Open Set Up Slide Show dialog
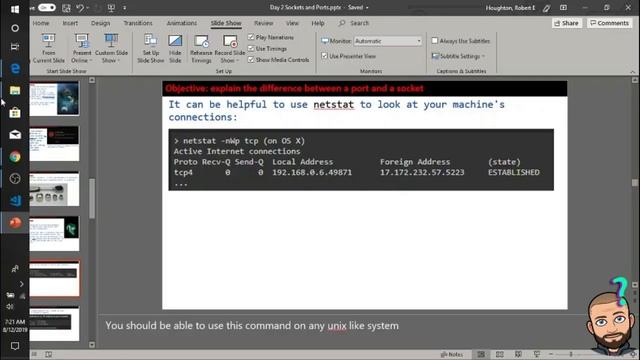The width and height of the screenshot is (640, 360). (x=150, y=49)
